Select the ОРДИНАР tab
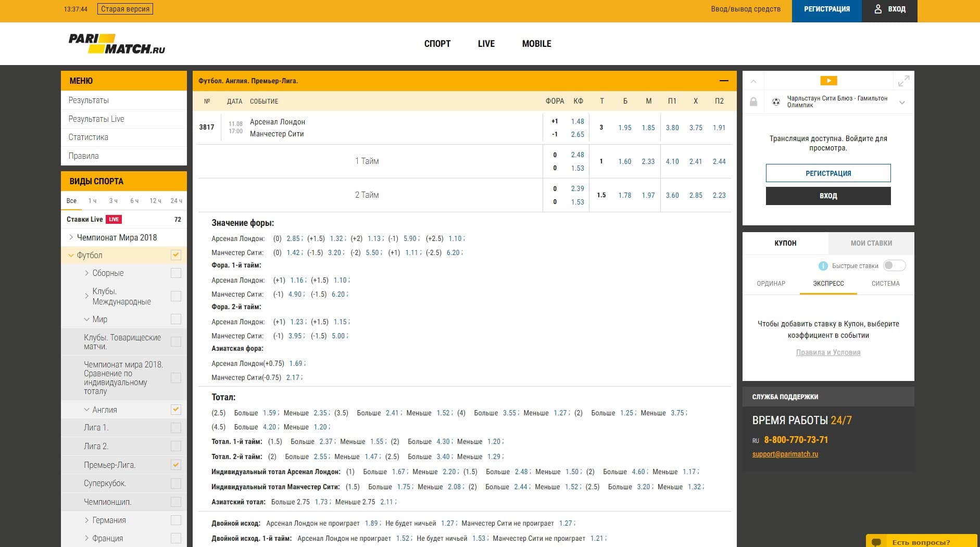 [771, 284]
